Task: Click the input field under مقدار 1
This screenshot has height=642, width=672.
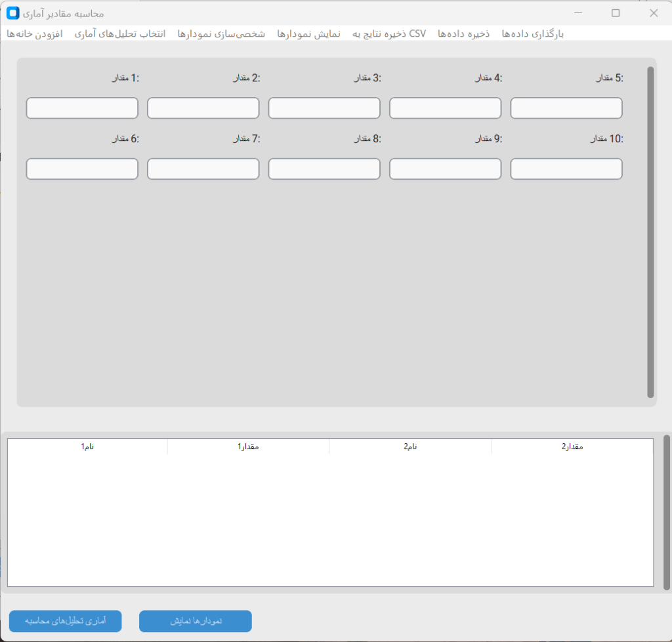Action: point(82,108)
